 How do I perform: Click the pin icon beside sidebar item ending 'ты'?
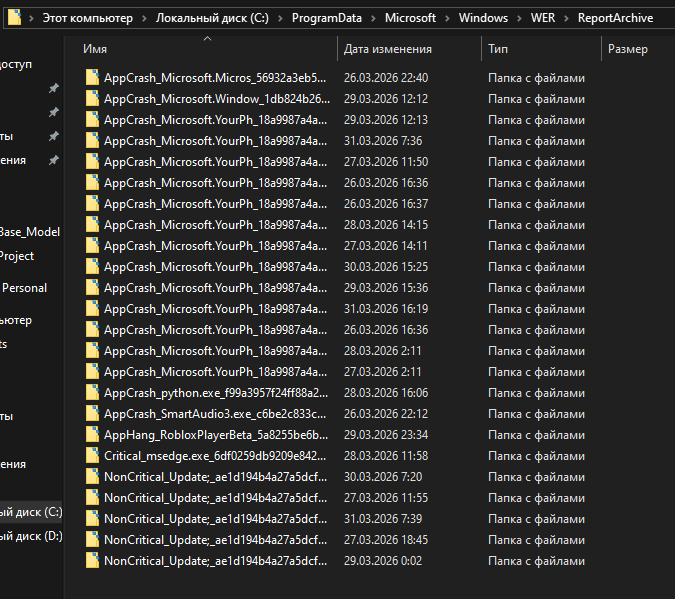point(53,136)
